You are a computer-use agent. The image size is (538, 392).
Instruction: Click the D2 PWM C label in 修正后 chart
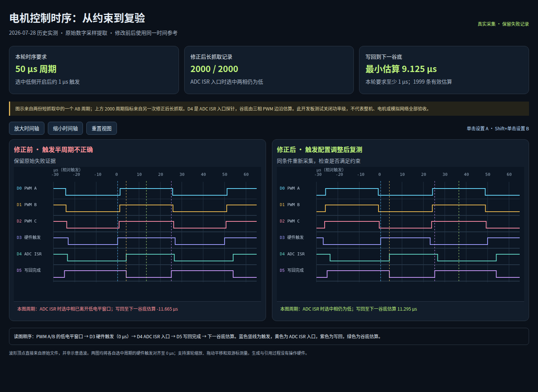[290, 221]
